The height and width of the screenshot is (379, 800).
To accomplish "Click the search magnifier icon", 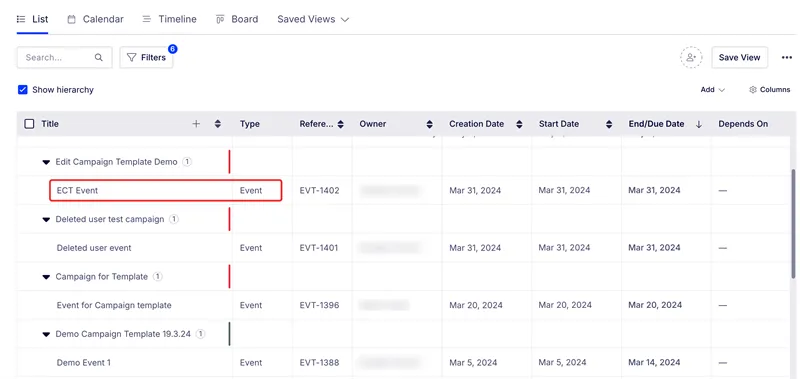I will point(98,58).
